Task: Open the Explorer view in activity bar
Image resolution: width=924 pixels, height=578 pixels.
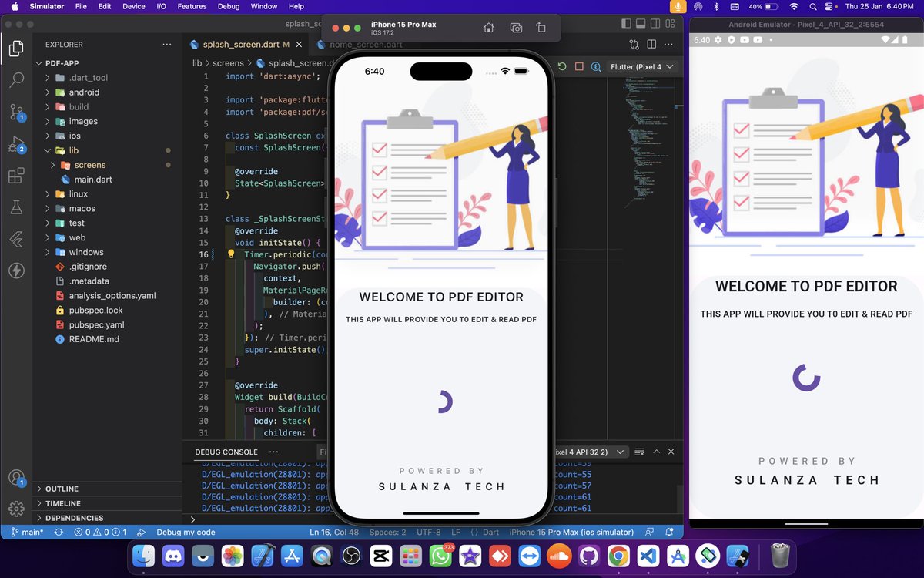Action: [15, 49]
